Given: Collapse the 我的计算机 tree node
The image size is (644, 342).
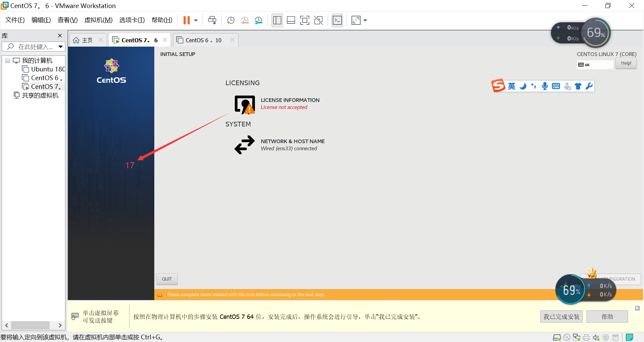Looking at the screenshot, I should pyautogui.click(x=7, y=61).
